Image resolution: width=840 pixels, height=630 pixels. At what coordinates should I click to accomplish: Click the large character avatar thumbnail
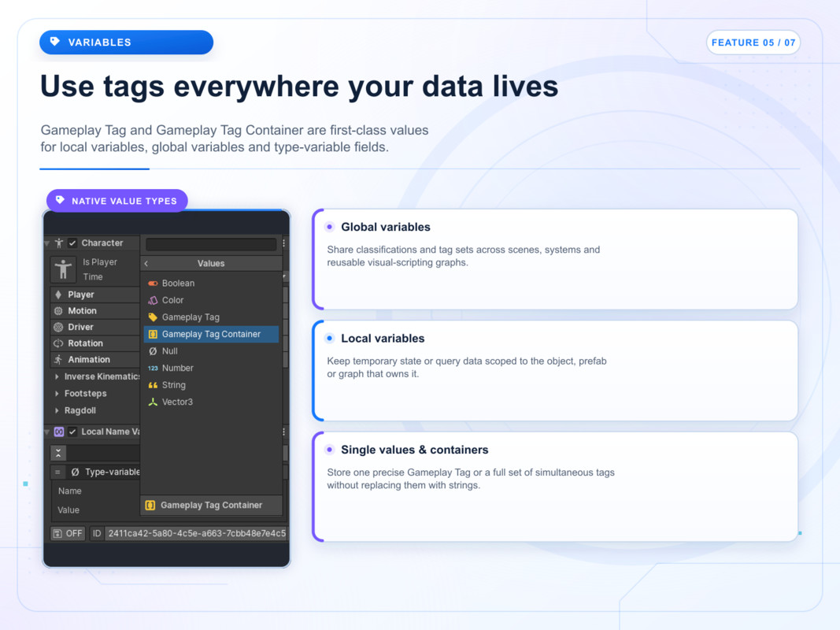pyautogui.click(x=63, y=269)
